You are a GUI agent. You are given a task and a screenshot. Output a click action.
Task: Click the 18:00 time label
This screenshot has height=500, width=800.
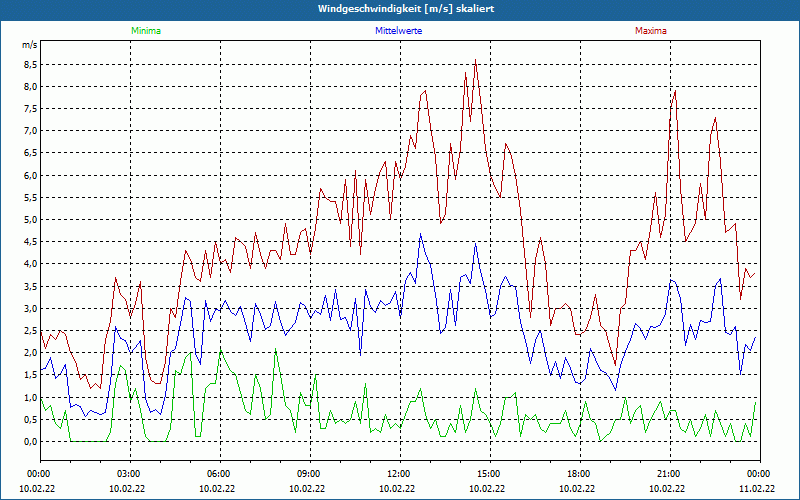tap(580, 474)
